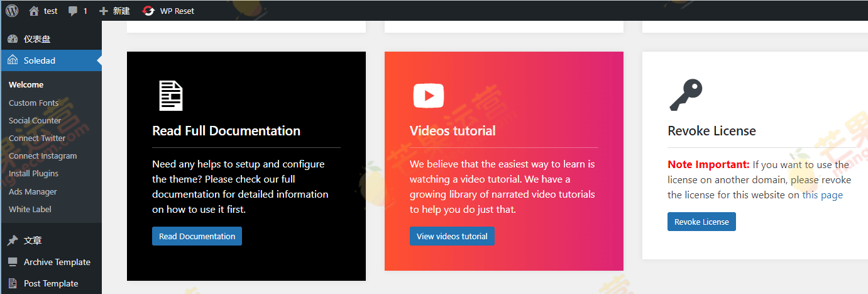Go to Social Counter settings
This screenshot has width=868, height=294.
(x=35, y=120)
